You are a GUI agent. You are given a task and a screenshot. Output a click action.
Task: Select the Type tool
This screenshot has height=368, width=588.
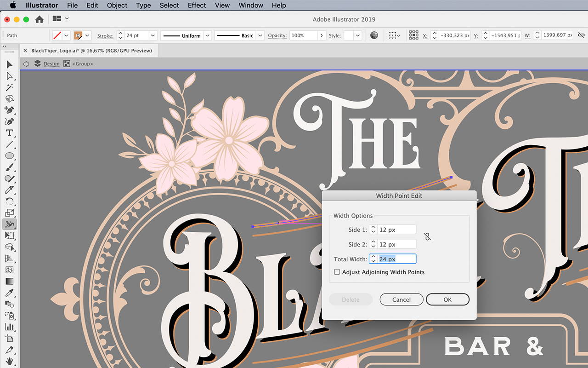9,133
